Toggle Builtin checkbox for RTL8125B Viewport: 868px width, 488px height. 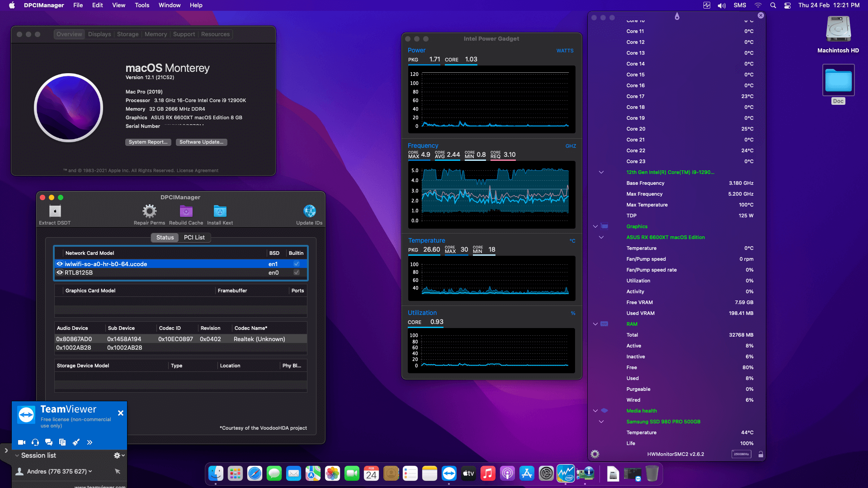297,272
